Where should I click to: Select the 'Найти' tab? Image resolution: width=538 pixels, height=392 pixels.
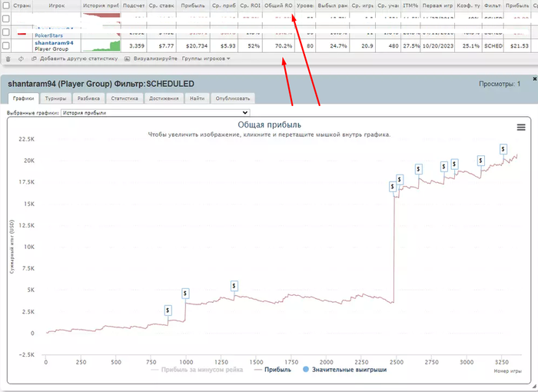tap(197, 98)
